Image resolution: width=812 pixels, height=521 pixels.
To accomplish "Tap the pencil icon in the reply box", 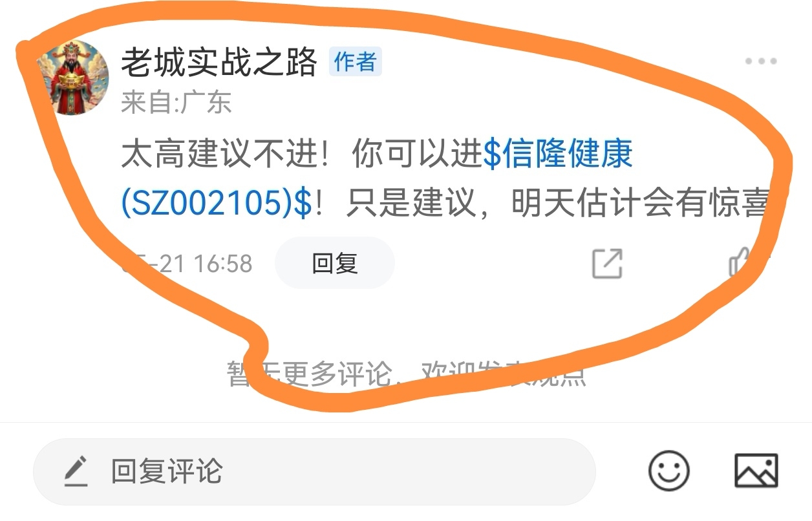I will 76,471.
